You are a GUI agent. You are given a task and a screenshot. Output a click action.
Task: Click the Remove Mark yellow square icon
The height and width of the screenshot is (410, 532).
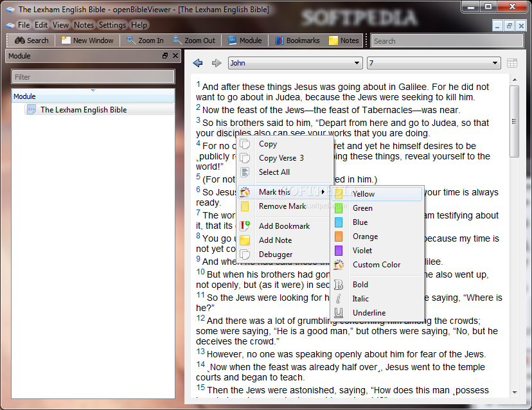point(245,206)
